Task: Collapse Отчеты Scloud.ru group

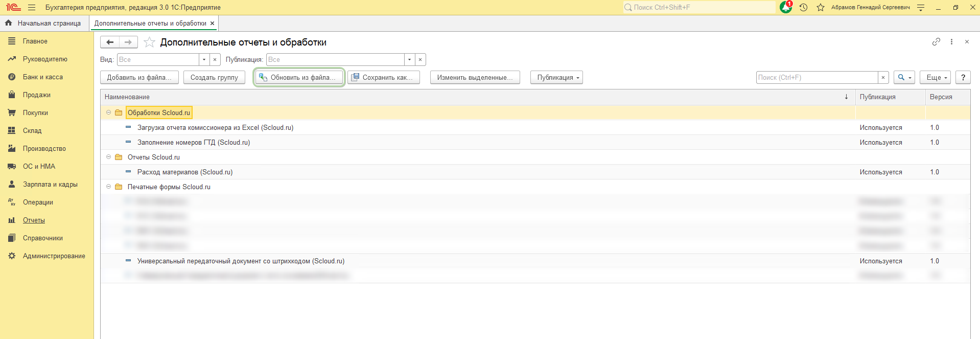Action: coord(108,157)
